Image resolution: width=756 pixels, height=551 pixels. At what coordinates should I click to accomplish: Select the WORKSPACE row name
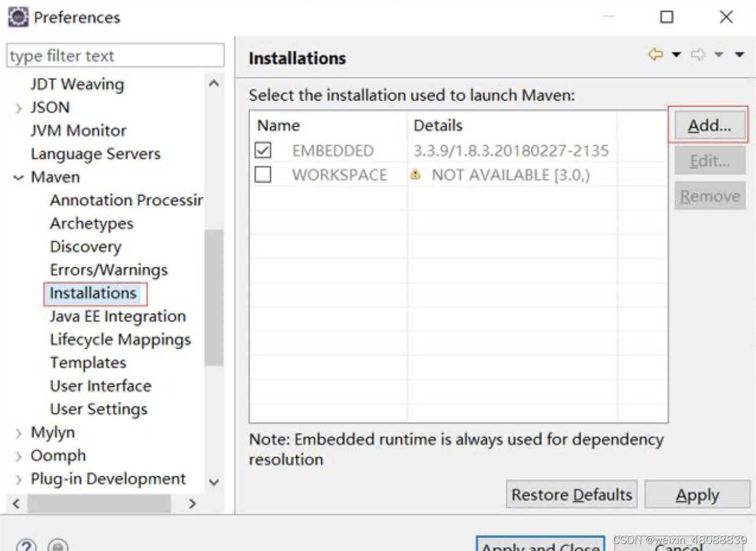[x=339, y=175]
